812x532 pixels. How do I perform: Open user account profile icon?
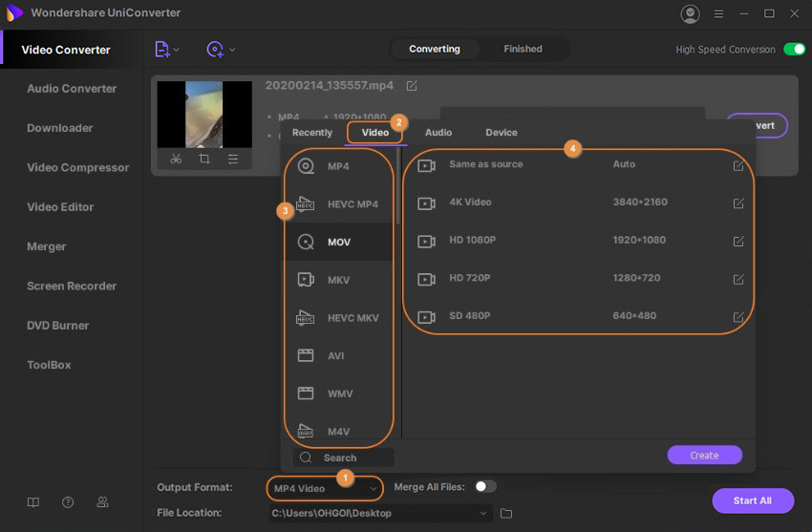(690, 14)
